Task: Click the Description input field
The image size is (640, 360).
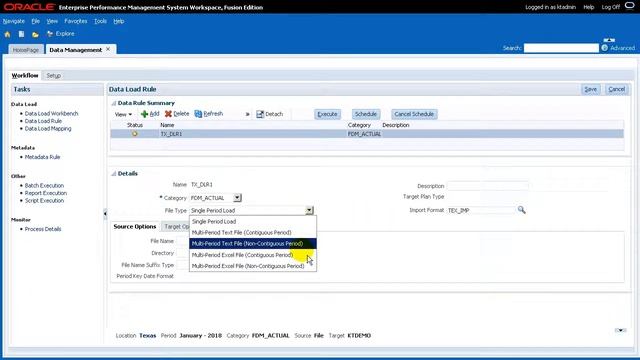Action: point(488,186)
